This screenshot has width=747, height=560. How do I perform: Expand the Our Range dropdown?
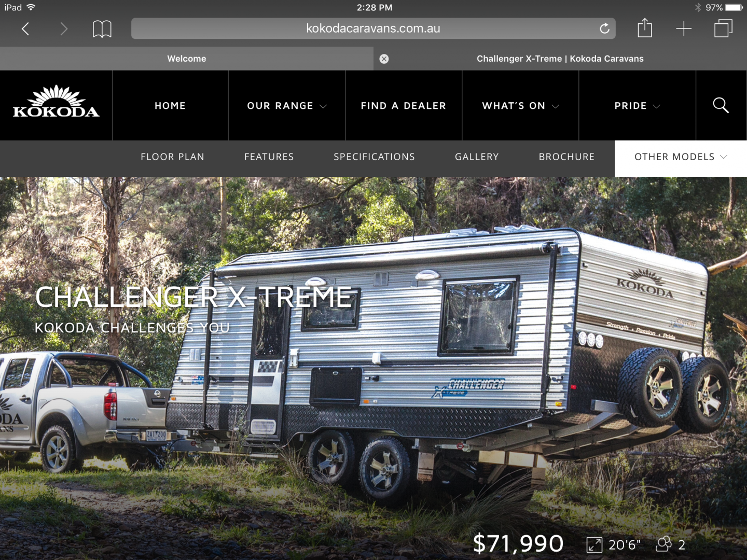pos(287,106)
